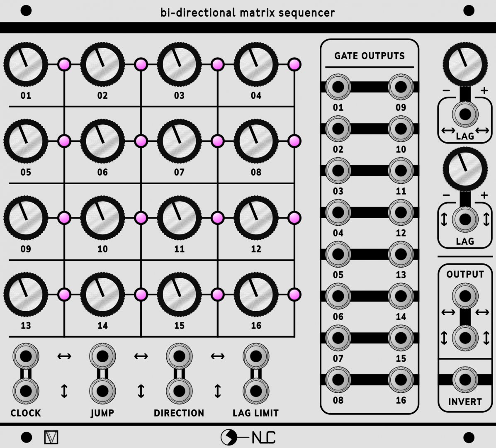
Task: Click the step 01 knob
Action: click(x=26, y=65)
